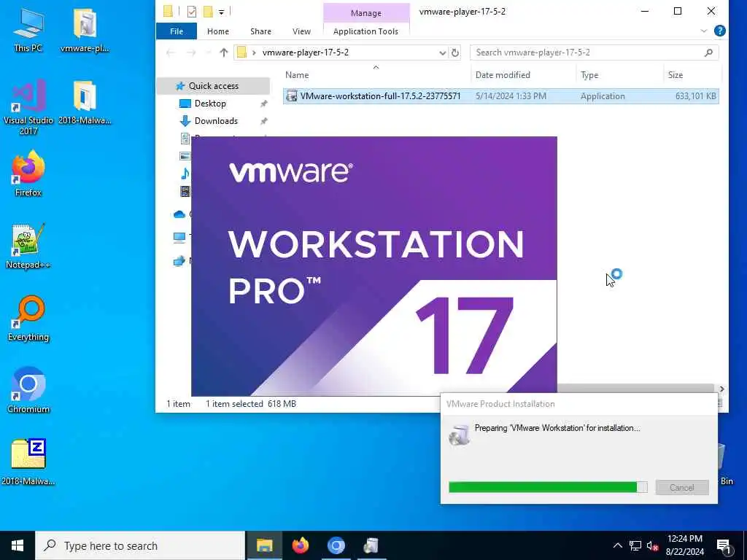Select Quick access in navigation pane
Viewport: 747px width, 560px height.
tap(214, 86)
